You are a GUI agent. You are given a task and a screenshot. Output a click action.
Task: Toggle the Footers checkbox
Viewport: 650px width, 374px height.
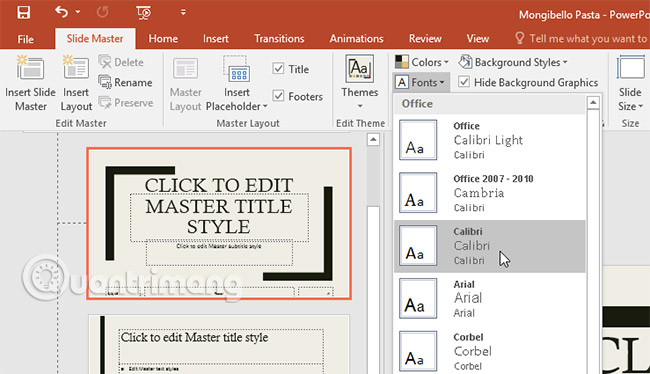[x=278, y=96]
